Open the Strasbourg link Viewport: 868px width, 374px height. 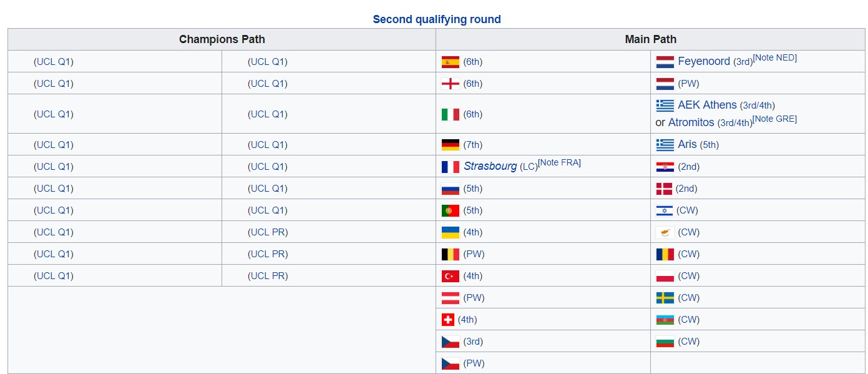(x=490, y=166)
